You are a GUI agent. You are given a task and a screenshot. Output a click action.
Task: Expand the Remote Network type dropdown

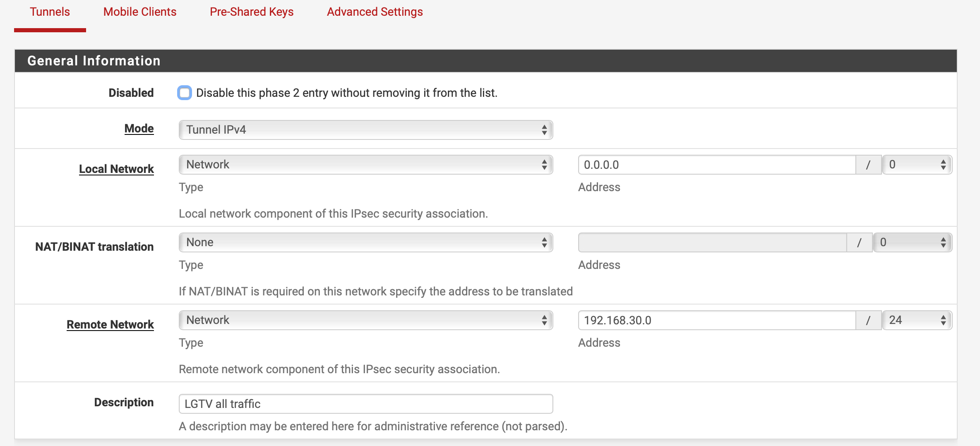point(365,320)
